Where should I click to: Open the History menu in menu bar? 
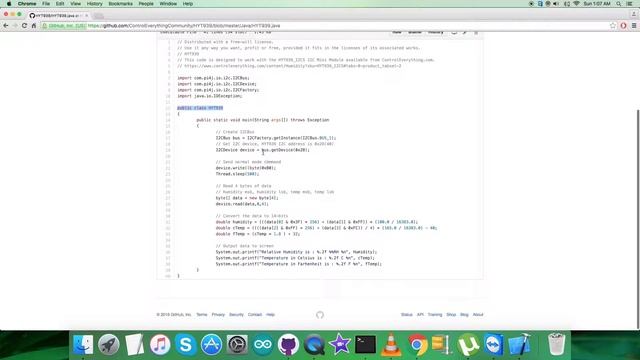click(94, 4)
